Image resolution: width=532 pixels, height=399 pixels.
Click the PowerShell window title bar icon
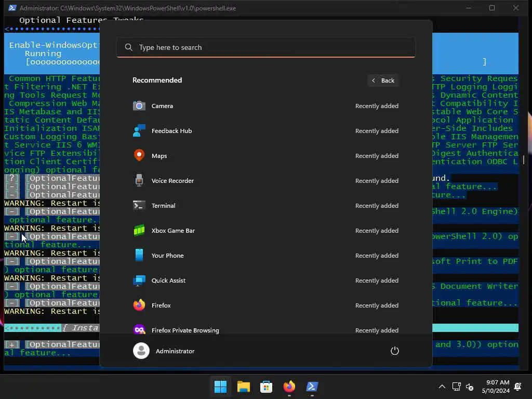pos(12,8)
